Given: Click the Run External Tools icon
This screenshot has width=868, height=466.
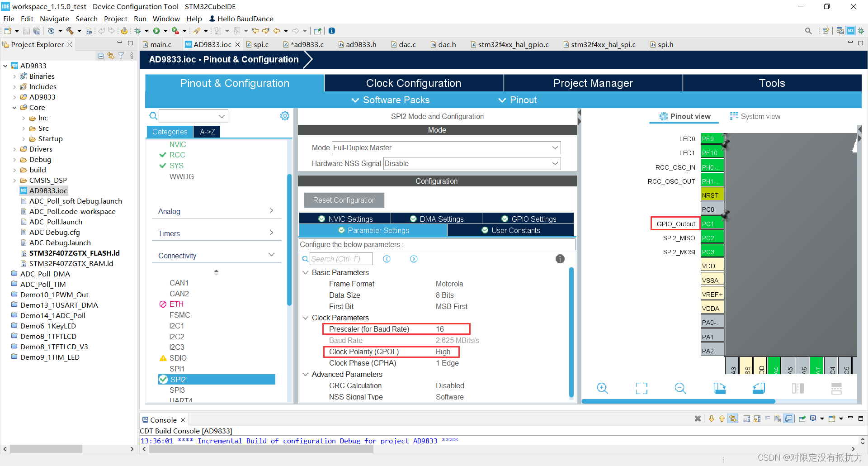Looking at the screenshot, I should pyautogui.click(x=175, y=31).
